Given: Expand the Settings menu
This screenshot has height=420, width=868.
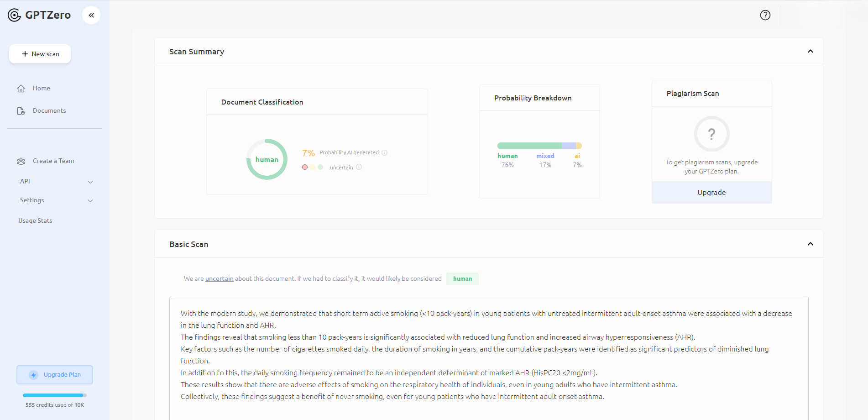Looking at the screenshot, I should click(90, 200).
